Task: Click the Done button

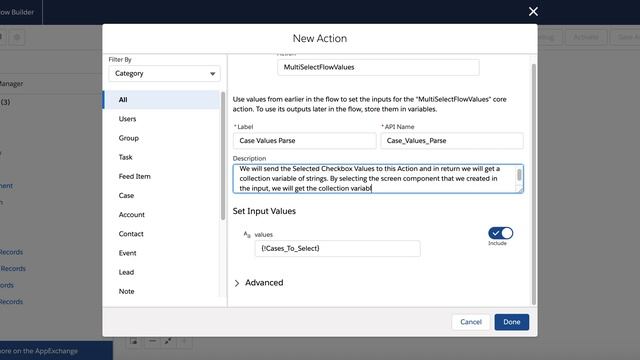Action: pyautogui.click(x=511, y=322)
